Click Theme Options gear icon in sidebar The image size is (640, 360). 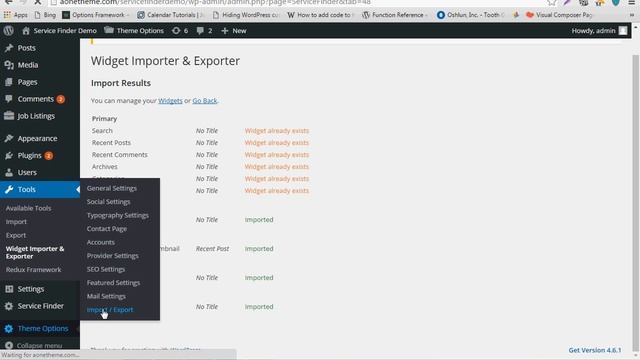pyautogui.click(x=9, y=329)
